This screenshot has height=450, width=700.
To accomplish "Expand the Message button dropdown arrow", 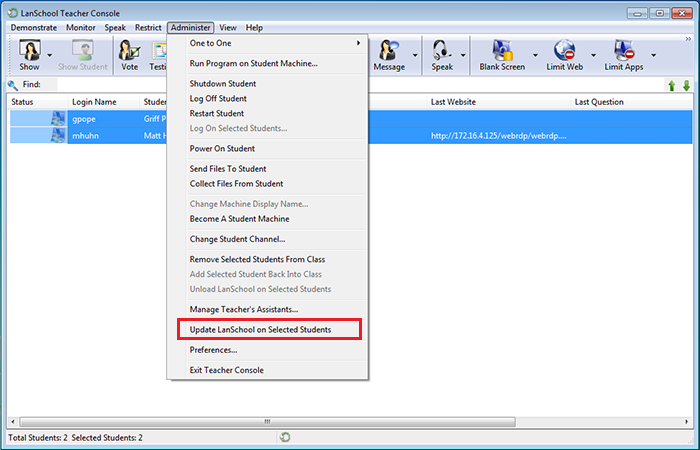I will [415, 55].
